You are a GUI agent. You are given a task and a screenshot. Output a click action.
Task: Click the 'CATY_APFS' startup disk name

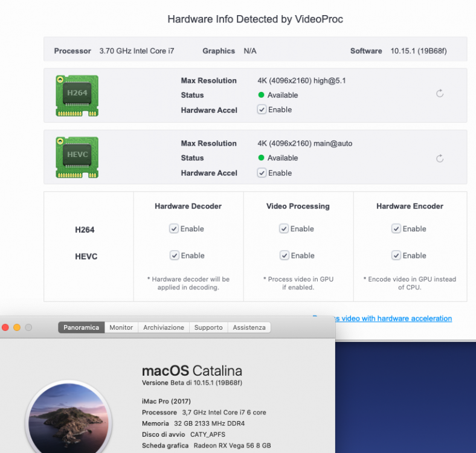pos(208,434)
